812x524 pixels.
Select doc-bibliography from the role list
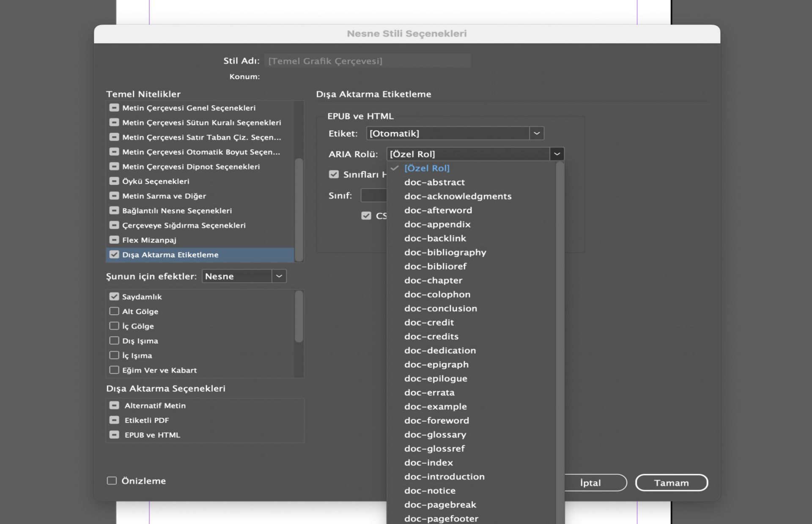(x=445, y=252)
